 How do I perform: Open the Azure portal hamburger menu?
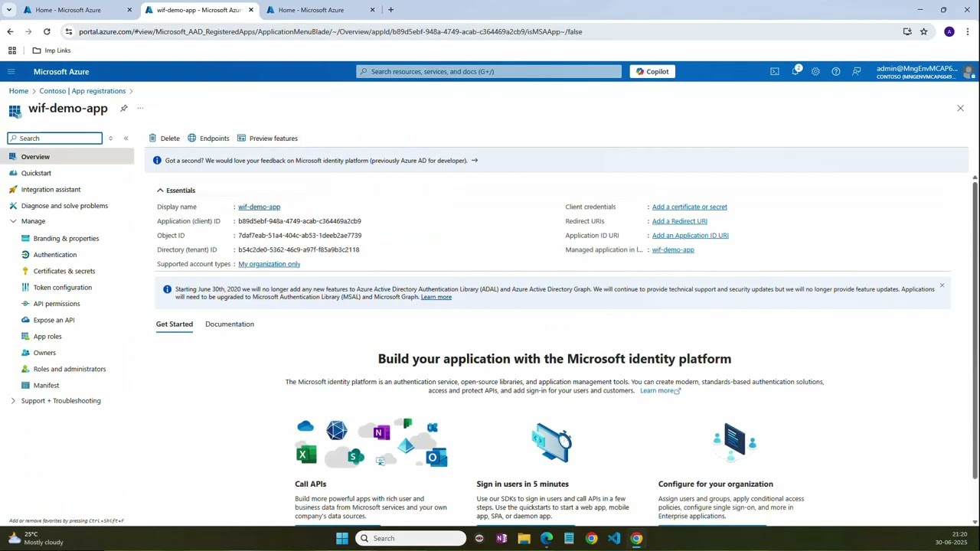click(11, 71)
